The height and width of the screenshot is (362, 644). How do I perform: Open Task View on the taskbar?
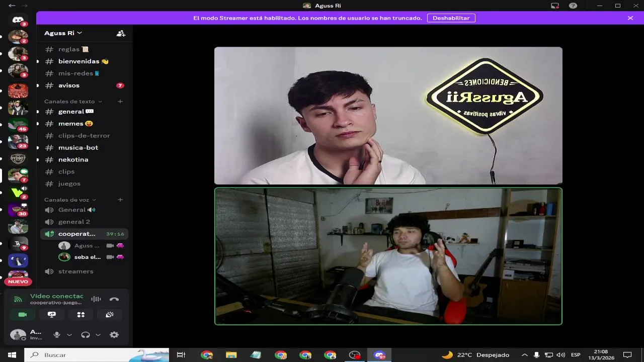[181, 355]
